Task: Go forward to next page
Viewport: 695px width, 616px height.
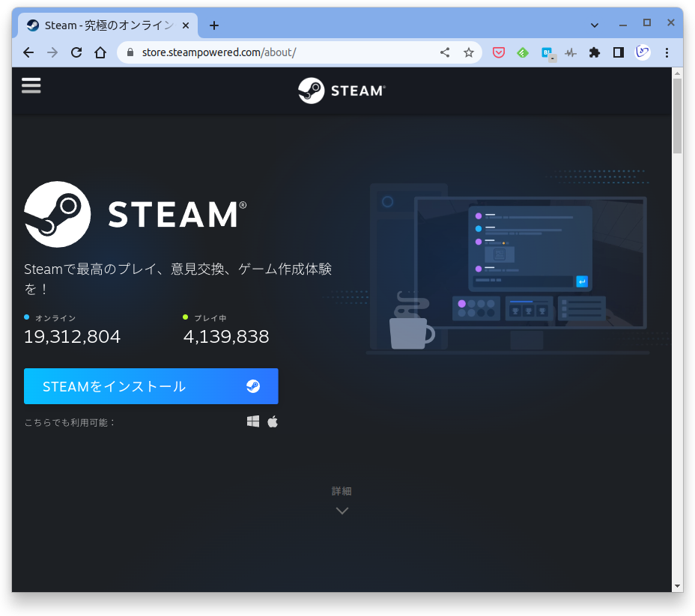Action: (52, 52)
